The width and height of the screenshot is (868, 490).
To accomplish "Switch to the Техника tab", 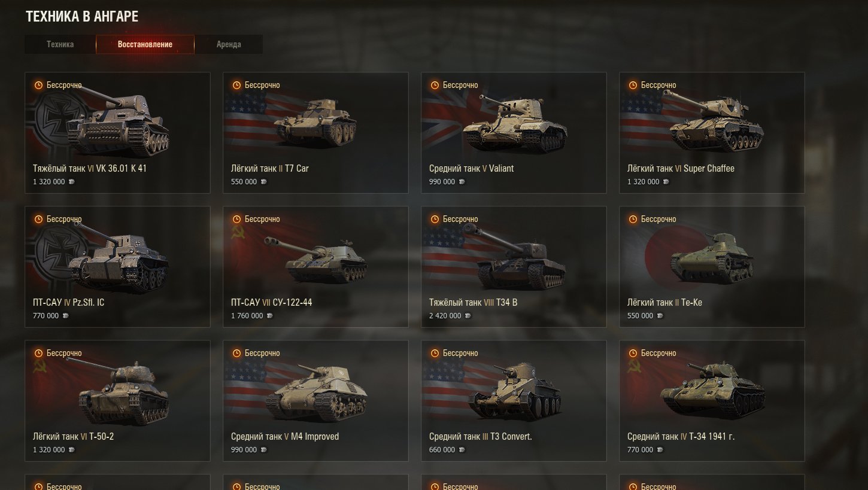I will coord(60,44).
